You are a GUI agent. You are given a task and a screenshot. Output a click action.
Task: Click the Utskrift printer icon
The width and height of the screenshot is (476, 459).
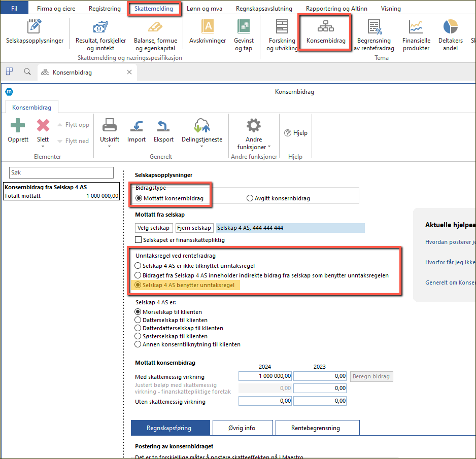[x=109, y=125]
